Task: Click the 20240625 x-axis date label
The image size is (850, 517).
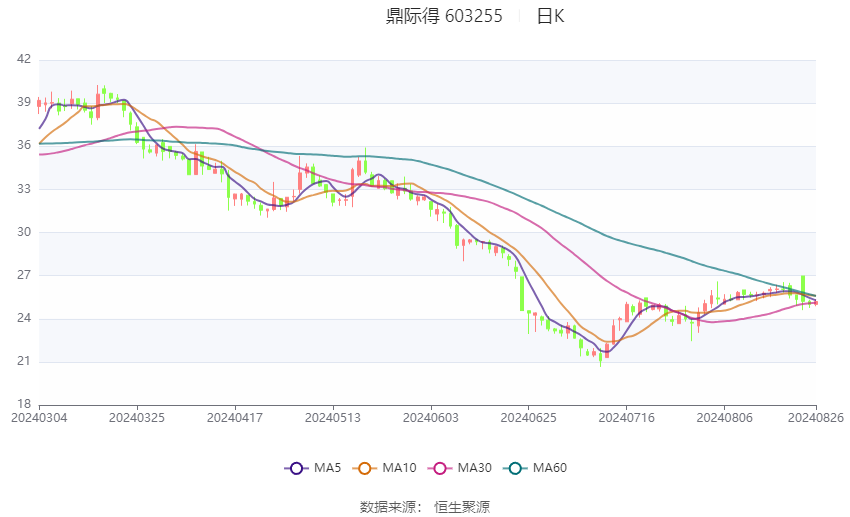Action: (527, 417)
